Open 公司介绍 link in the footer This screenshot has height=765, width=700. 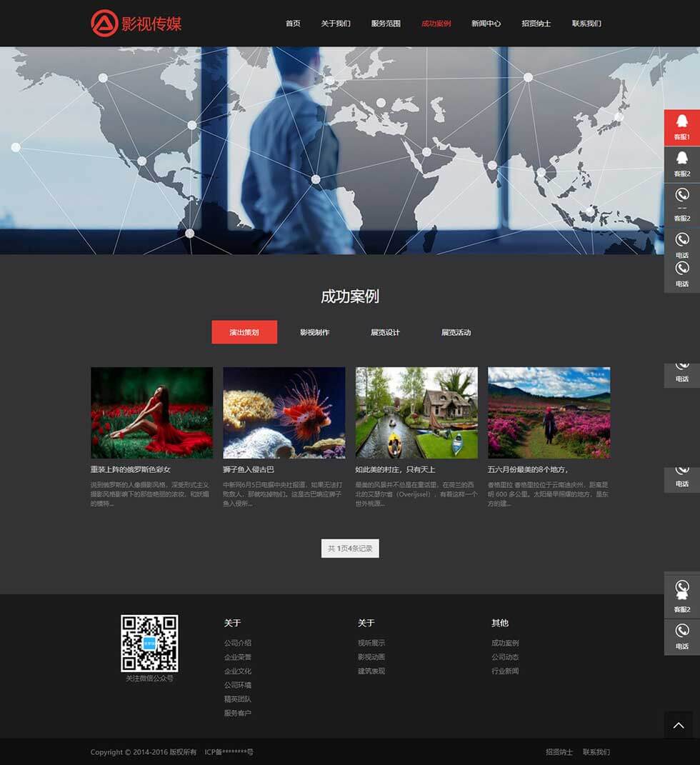point(238,643)
